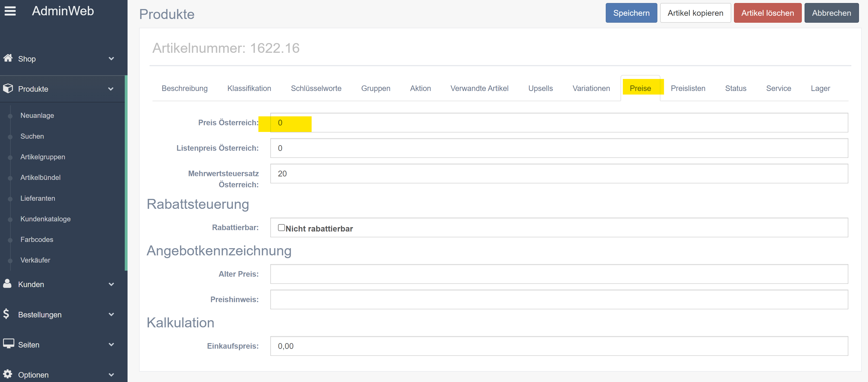Click the Bestellungen dollar icon
The height and width of the screenshot is (382, 868).
pos(6,314)
